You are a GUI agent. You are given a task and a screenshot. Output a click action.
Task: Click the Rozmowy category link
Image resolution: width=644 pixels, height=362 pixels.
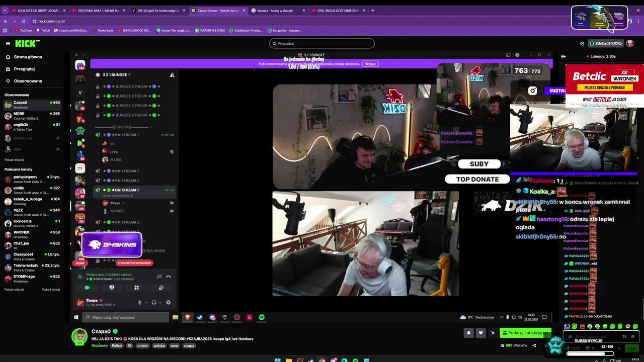point(100,345)
